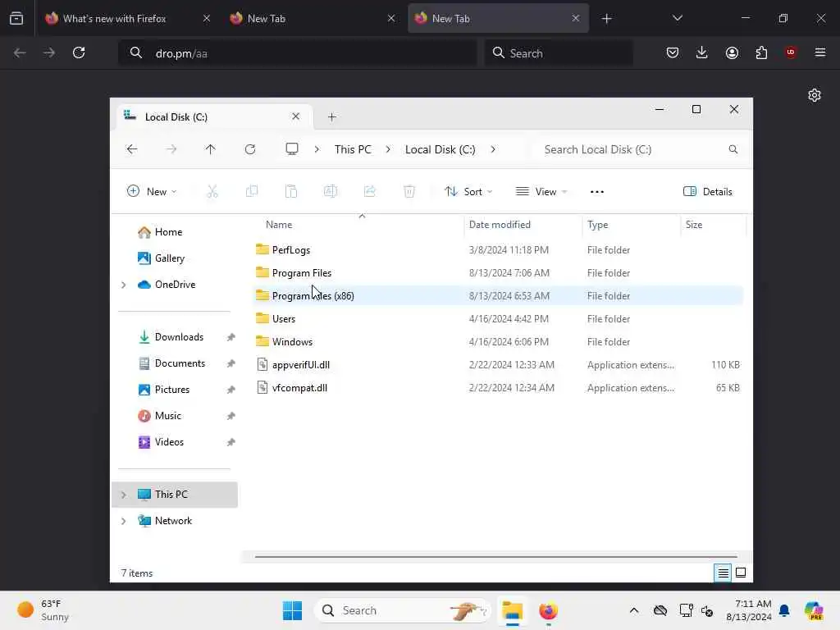The image size is (840, 630).
Task: Select the Local Disk (C:) Explorer tab
Action: click(215, 116)
